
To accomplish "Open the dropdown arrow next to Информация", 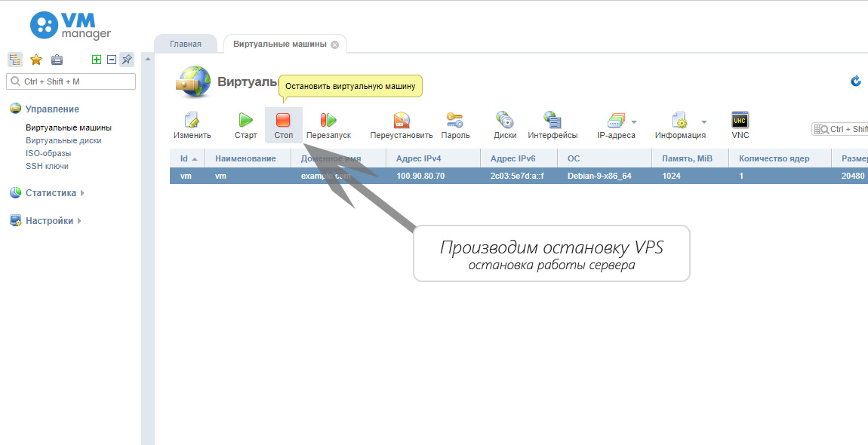I will coord(704,121).
